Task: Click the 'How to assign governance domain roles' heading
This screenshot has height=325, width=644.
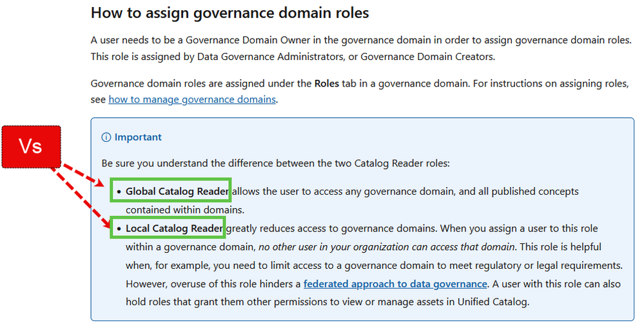Action: tap(229, 13)
